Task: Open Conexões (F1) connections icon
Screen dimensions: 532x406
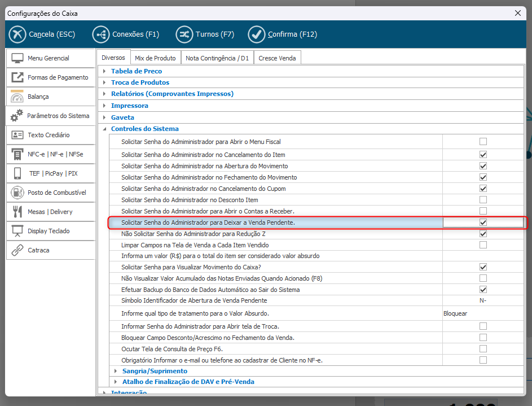Action: pos(101,34)
